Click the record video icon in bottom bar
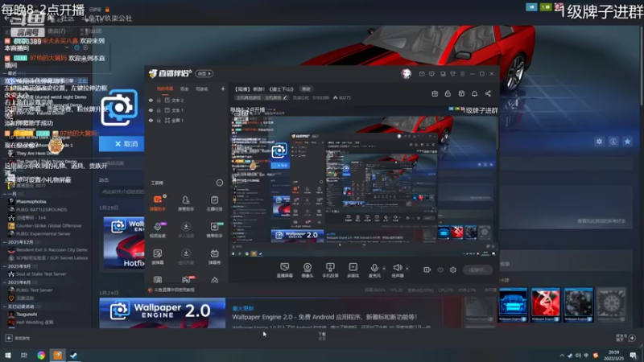The image size is (644, 362). 427,269
